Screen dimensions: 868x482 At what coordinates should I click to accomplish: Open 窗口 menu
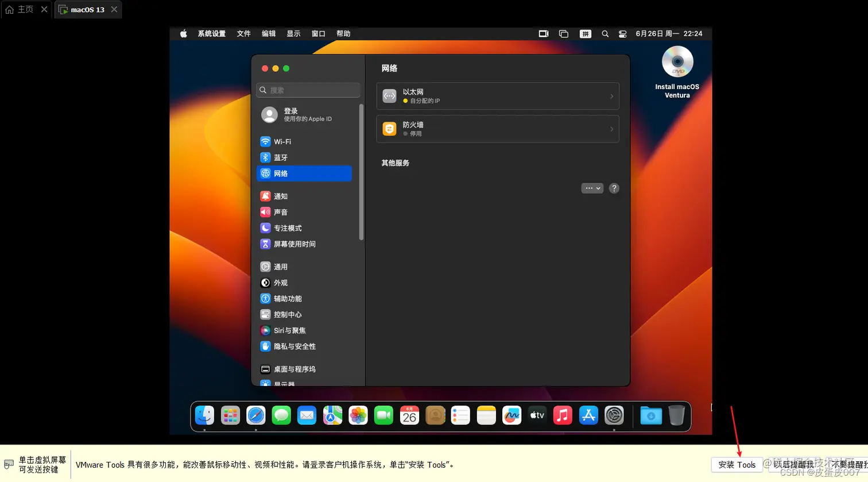[x=319, y=34]
